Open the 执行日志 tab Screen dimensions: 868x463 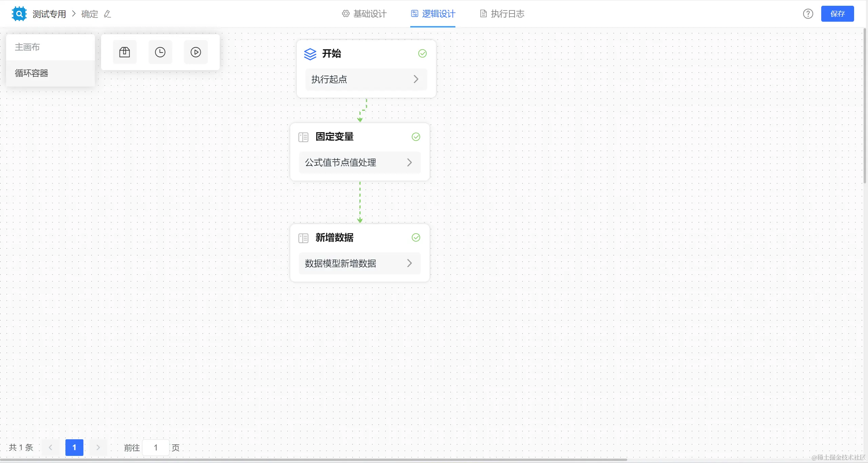pos(502,14)
